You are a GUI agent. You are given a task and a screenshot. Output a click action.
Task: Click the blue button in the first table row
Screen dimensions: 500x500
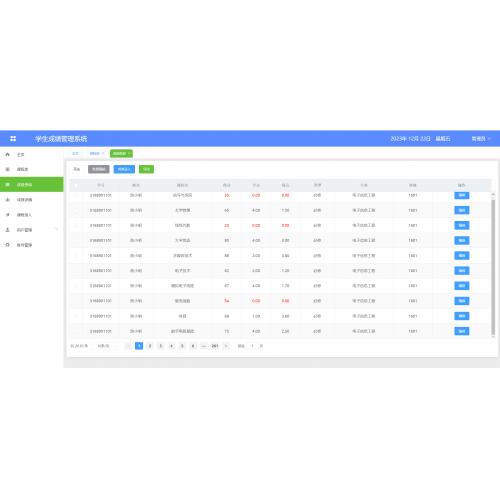pyautogui.click(x=462, y=195)
